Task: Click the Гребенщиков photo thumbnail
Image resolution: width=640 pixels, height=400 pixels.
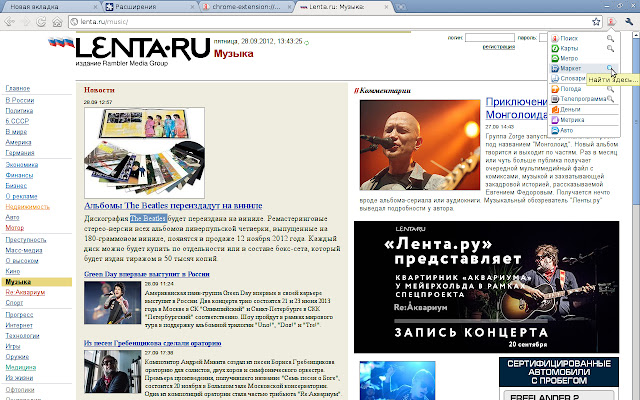Action: (x=112, y=371)
